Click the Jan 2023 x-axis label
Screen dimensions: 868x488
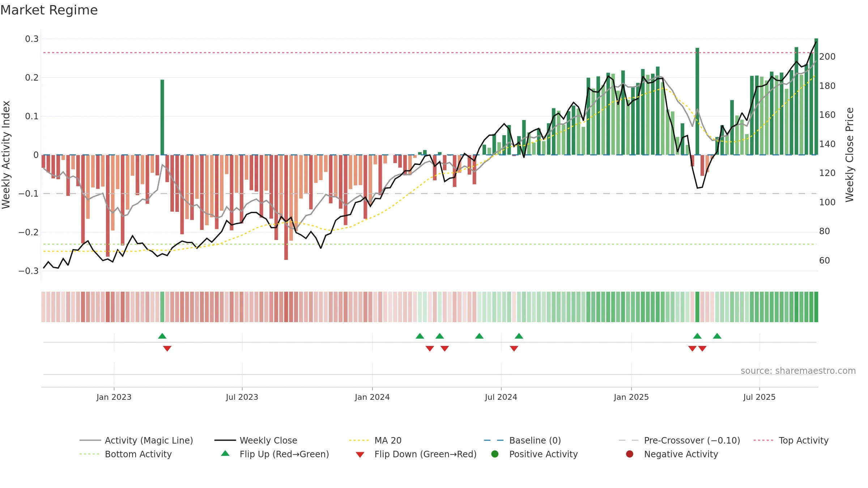114,397
